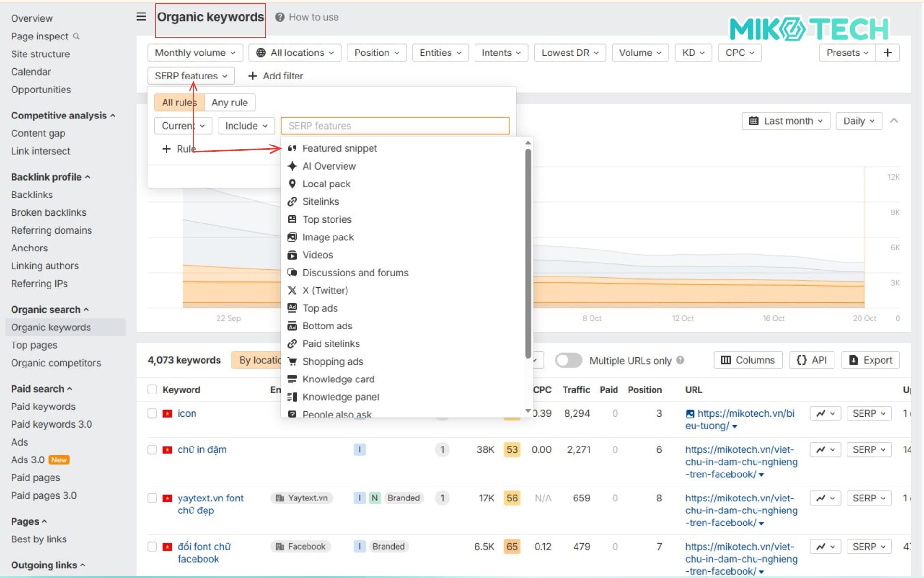Click the hamburger menu icon
This screenshot has width=924, height=578.
click(141, 17)
